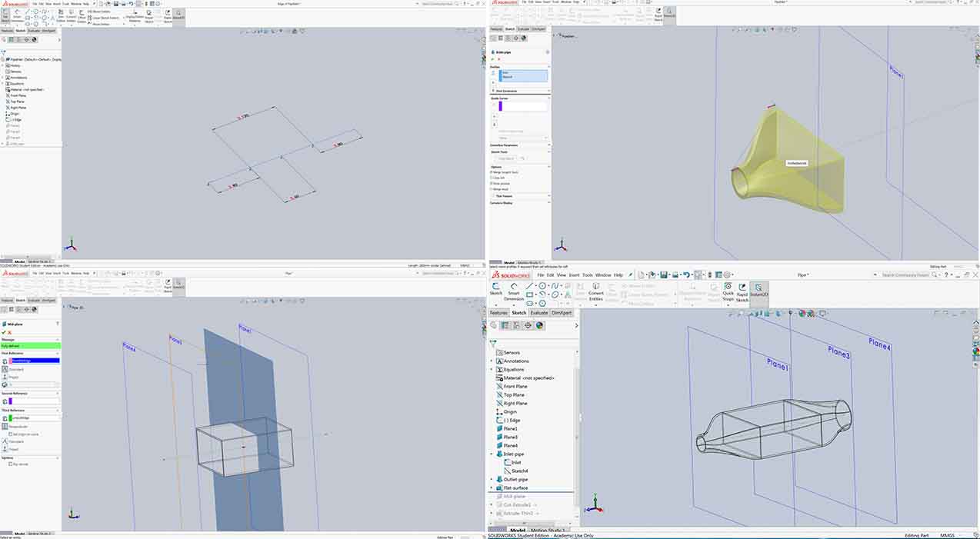Image resolution: width=980 pixels, height=539 pixels.
Task: Collapse the Inlet-pipe feature in the tree
Action: (492, 454)
